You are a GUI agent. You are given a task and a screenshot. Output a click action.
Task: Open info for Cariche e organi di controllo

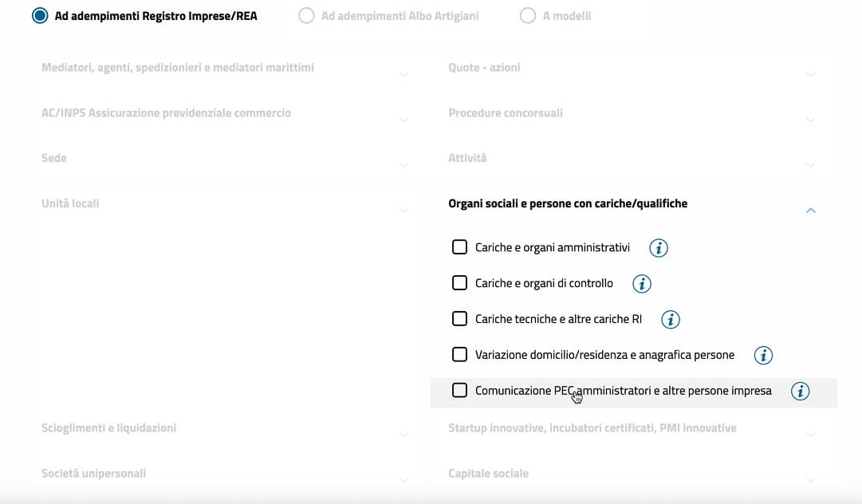coord(642,283)
